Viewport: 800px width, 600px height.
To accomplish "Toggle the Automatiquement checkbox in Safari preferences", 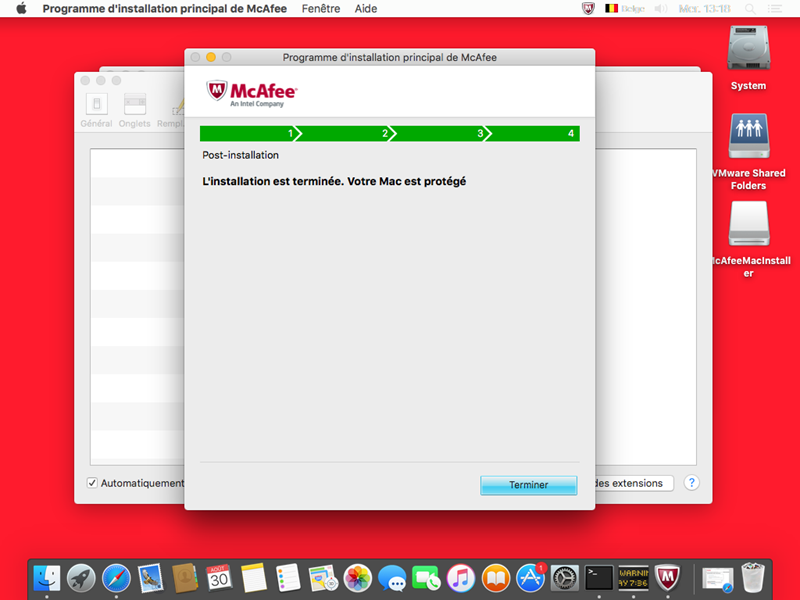I will click(92, 483).
